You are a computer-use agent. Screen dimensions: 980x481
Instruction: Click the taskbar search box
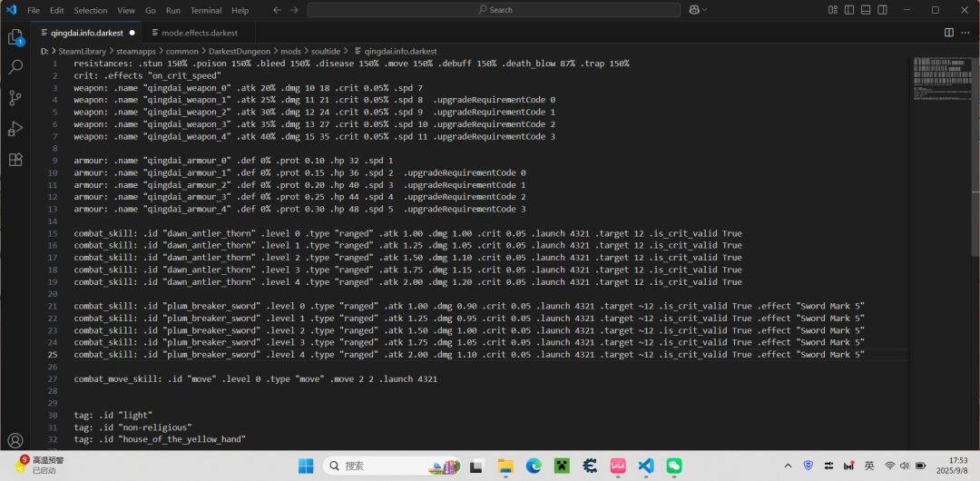pyautogui.click(x=392, y=466)
